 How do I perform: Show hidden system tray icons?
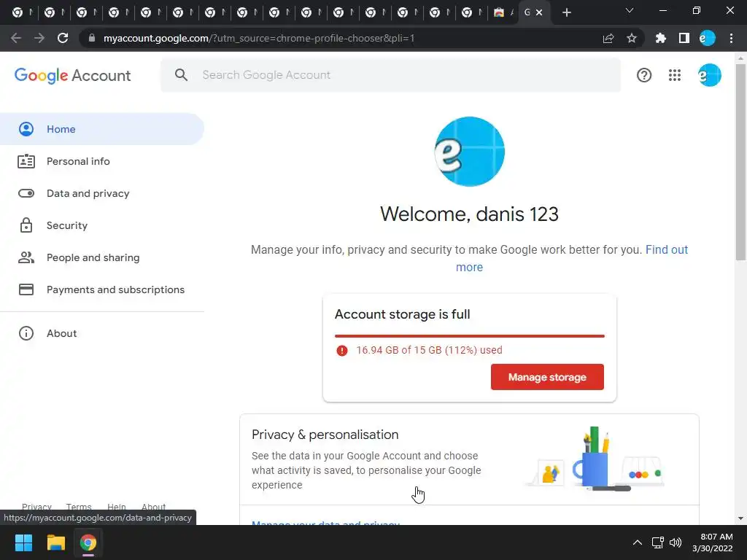coord(638,542)
